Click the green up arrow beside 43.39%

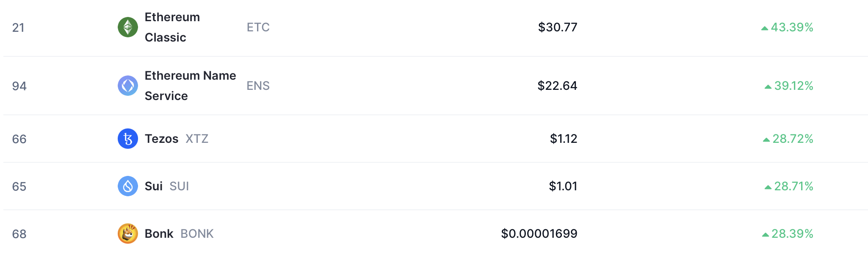[x=764, y=28]
